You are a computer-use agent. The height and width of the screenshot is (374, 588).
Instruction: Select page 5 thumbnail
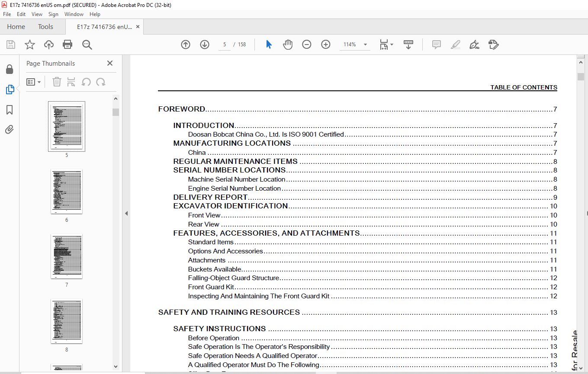(67, 126)
